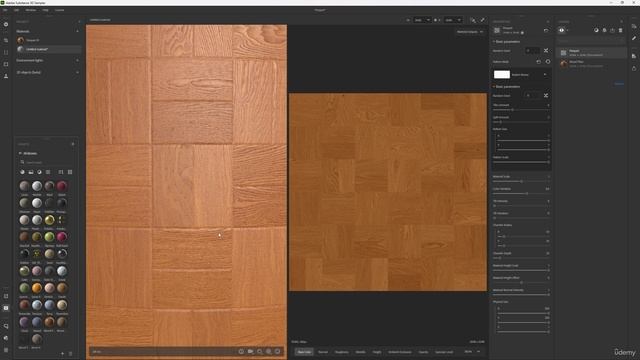Click the info icon in the 3D viewport bar
The height and width of the screenshot is (360, 640).
tap(241, 351)
